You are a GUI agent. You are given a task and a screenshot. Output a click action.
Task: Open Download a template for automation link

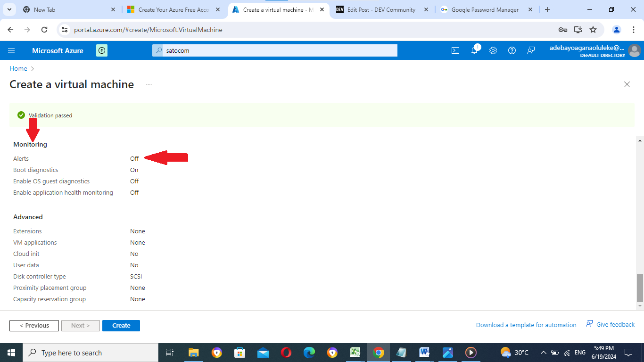click(526, 325)
